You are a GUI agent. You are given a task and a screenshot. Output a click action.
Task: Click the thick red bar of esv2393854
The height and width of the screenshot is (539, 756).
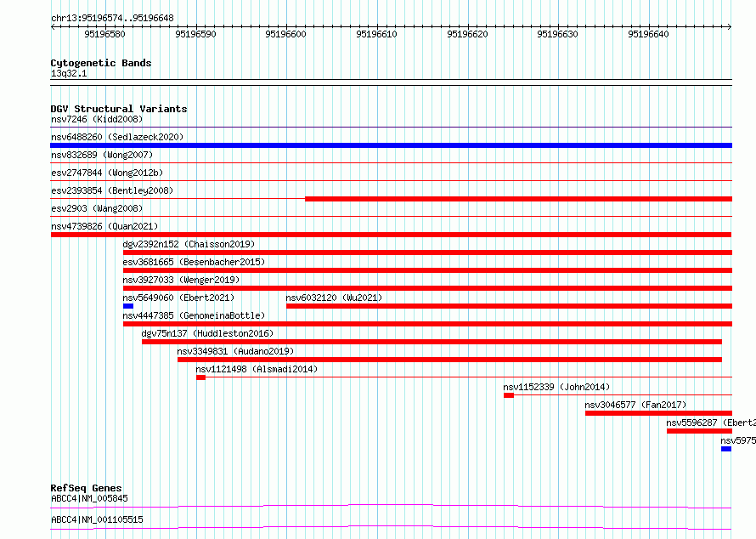coord(518,199)
